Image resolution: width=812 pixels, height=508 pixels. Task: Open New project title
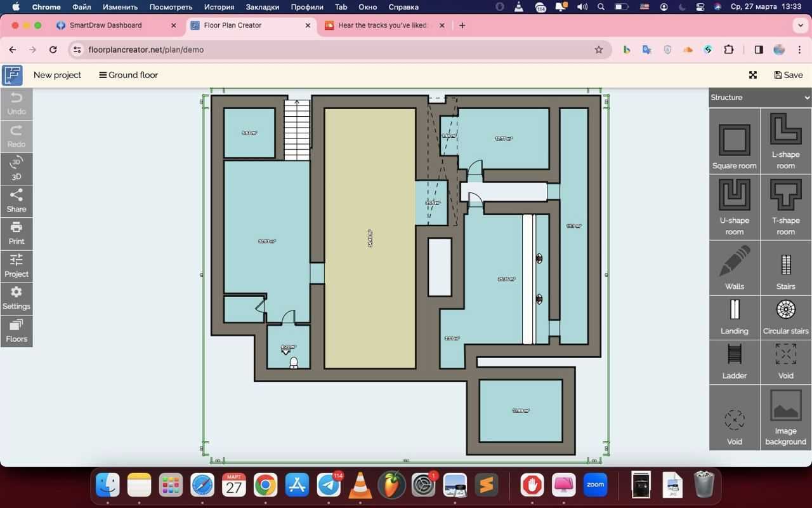(57, 75)
